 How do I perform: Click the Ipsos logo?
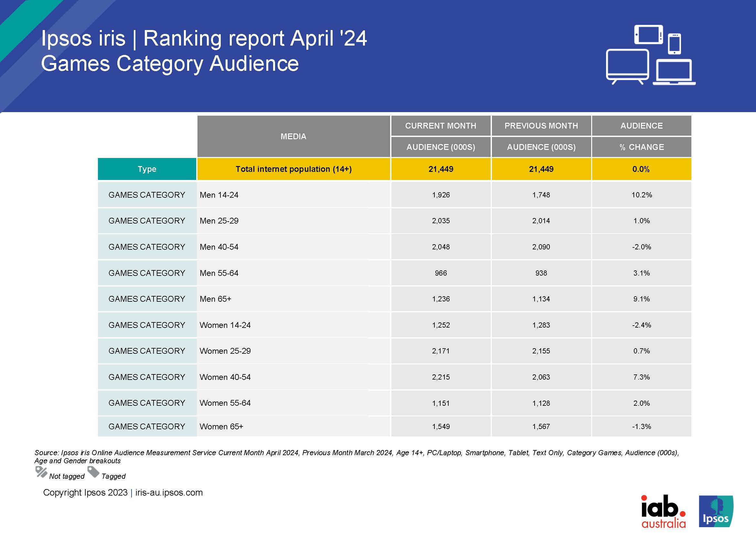click(x=716, y=511)
